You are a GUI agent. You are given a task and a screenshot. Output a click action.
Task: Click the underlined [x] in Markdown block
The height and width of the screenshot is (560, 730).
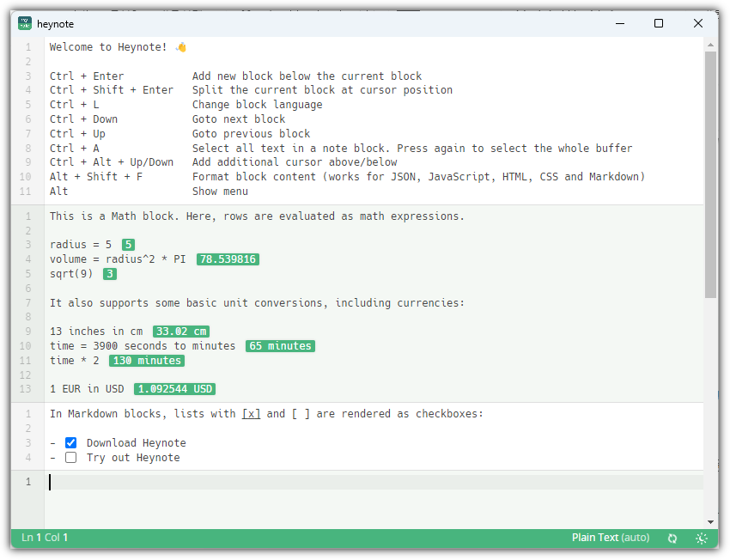point(251,414)
